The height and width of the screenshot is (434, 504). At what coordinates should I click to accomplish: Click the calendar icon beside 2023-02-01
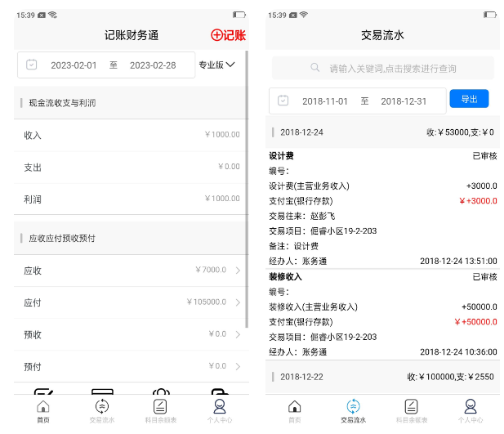click(32, 65)
